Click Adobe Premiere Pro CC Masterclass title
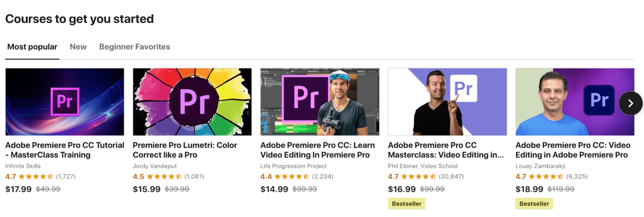Viewport: 644px width, 217px height. click(x=446, y=150)
